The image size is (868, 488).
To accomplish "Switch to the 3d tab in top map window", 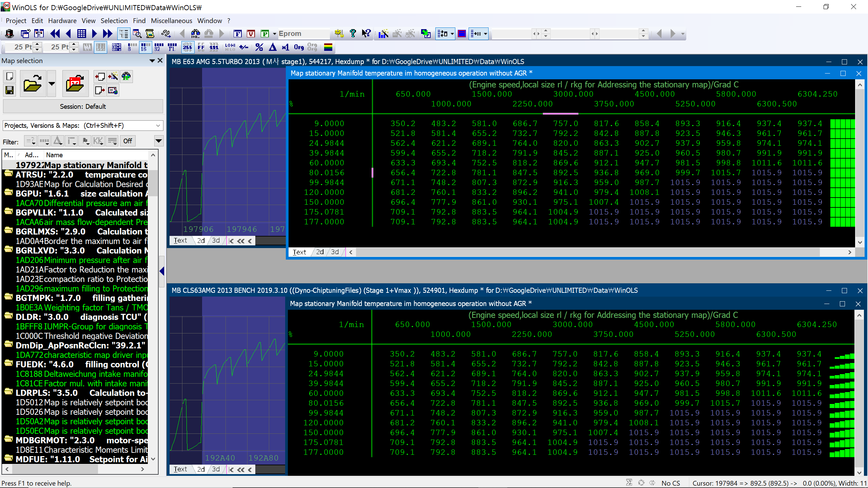I will pyautogui.click(x=335, y=252).
